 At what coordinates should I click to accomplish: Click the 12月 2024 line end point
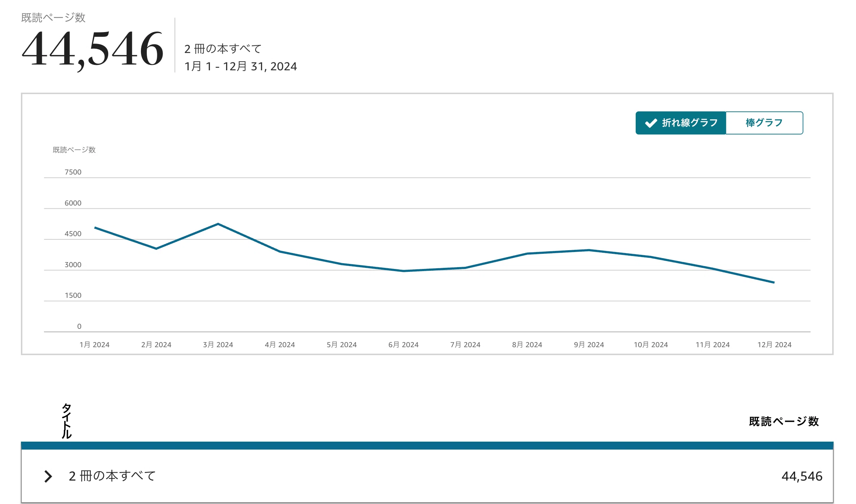(774, 282)
